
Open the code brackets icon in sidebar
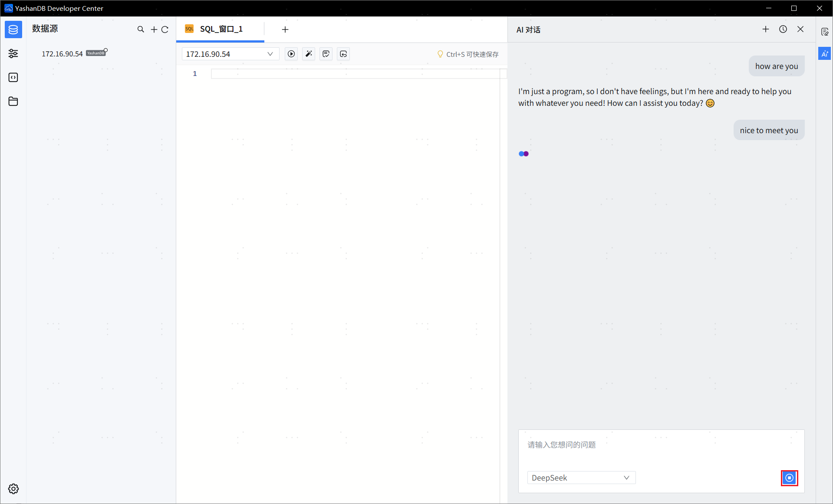point(13,77)
